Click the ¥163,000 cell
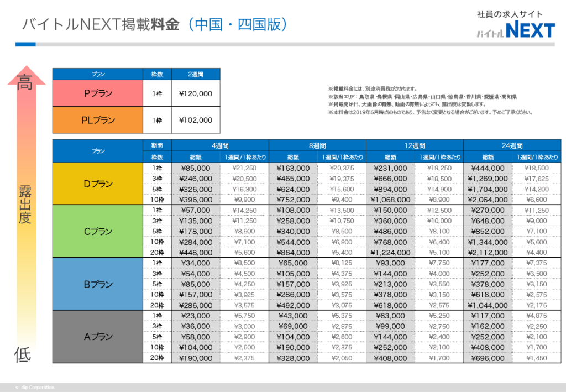 [293, 168]
